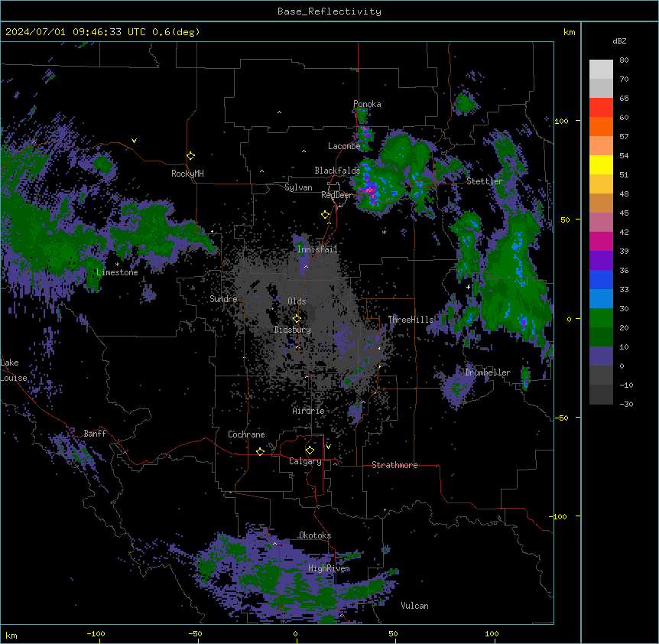Pick the dusty pink 42-45 dBZ swatch

601,223
